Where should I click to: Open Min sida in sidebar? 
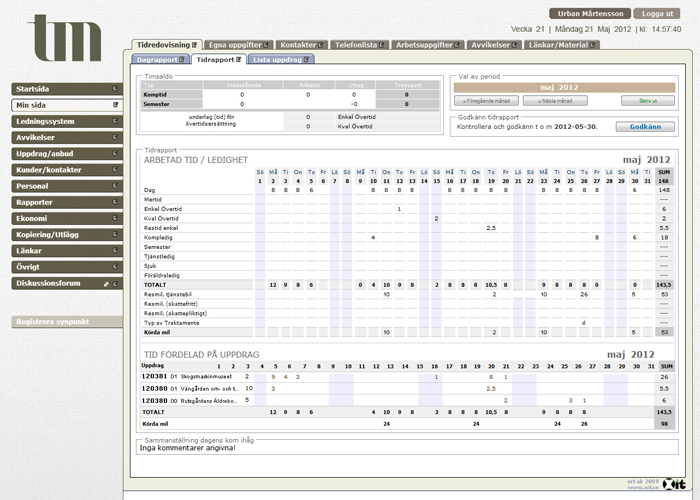[67, 105]
